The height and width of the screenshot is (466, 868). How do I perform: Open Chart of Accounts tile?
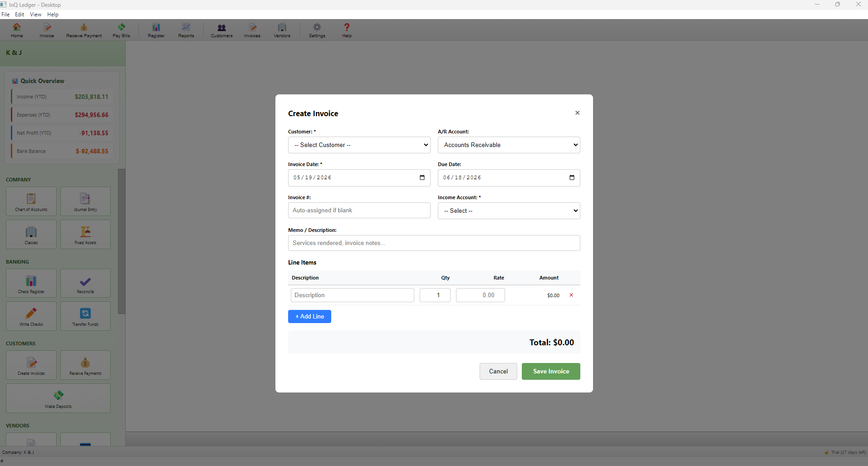[31, 201]
